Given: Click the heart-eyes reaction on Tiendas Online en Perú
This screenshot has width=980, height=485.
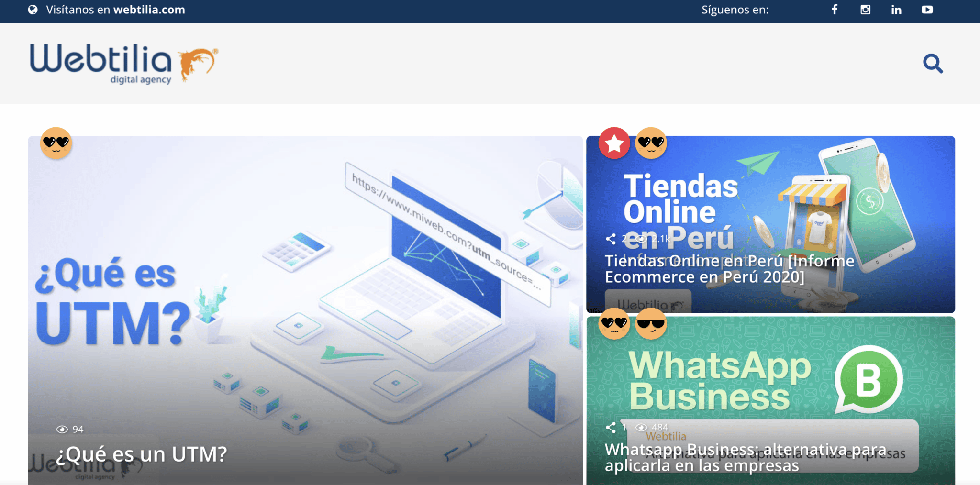Looking at the screenshot, I should [651, 143].
